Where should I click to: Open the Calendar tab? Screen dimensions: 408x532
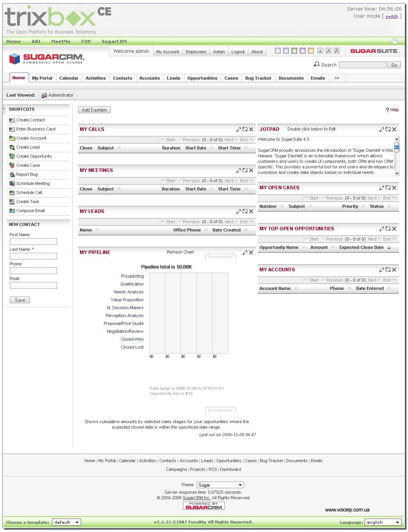pyautogui.click(x=69, y=78)
